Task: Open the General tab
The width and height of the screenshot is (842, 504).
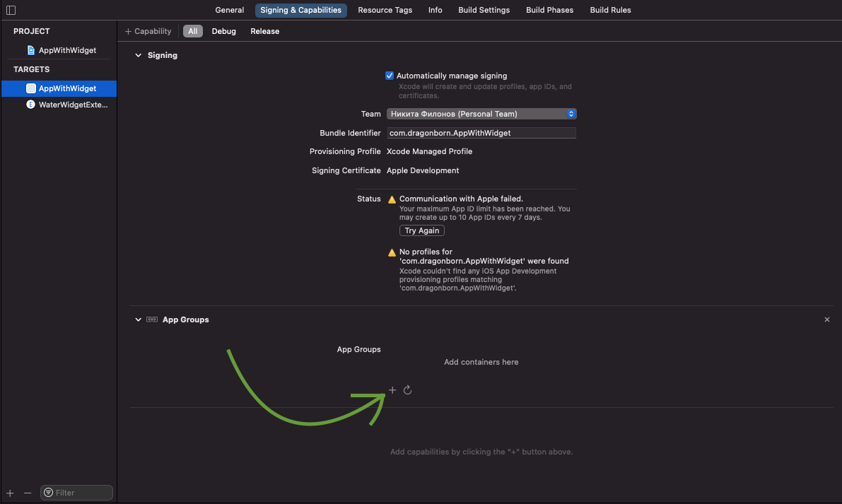Action: (230, 10)
